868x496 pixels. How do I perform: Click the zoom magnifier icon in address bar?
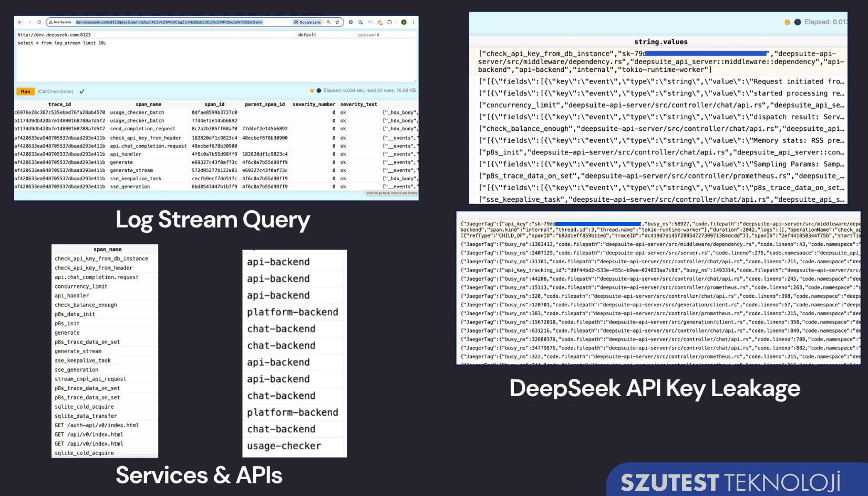pyautogui.click(x=329, y=22)
